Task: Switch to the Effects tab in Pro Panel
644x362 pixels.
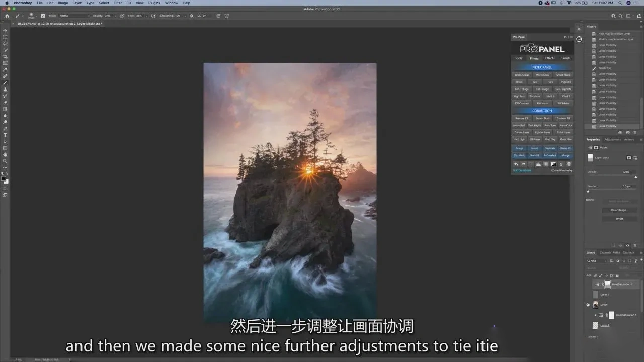Action: tap(550, 58)
